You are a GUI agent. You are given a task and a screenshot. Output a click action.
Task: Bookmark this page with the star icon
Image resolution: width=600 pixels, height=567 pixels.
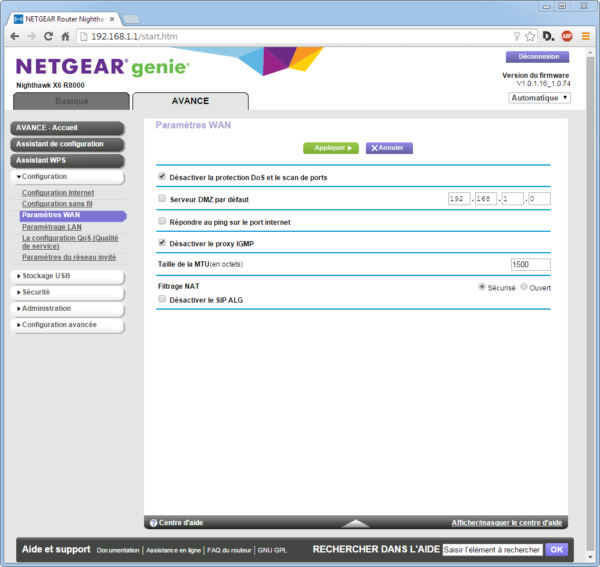click(531, 36)
